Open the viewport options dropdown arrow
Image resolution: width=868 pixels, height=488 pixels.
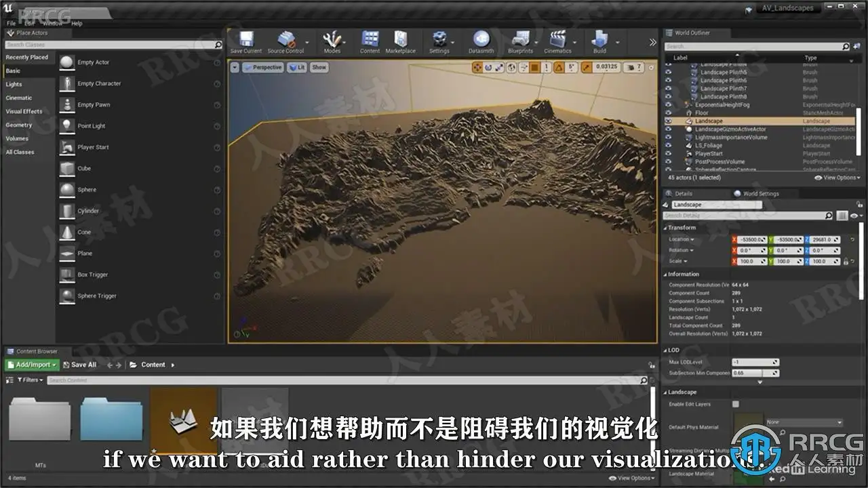[x=235, y=67]
